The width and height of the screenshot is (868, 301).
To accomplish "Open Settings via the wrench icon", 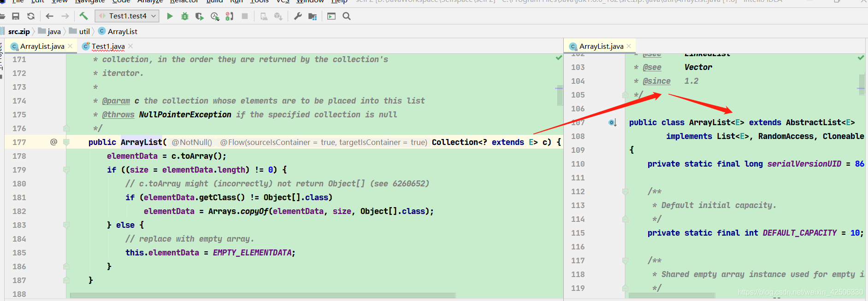I will pos(298,16).
